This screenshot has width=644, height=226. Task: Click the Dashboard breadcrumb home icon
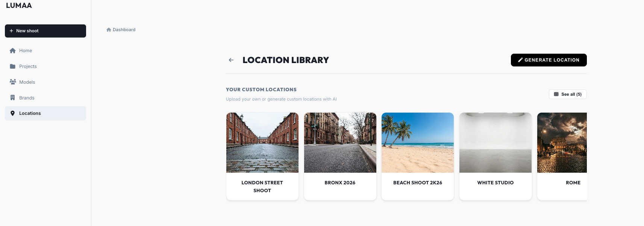pyautogui.click(x=109, y=30)
